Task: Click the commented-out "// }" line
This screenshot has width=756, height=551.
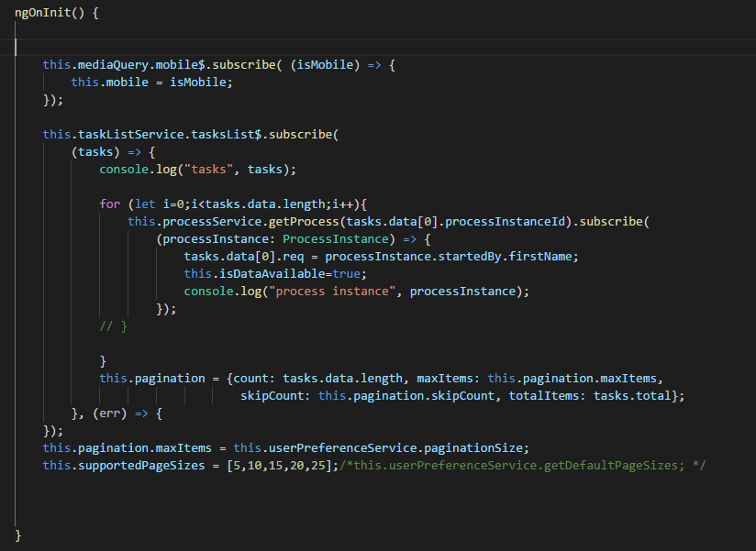Action: 113,326
